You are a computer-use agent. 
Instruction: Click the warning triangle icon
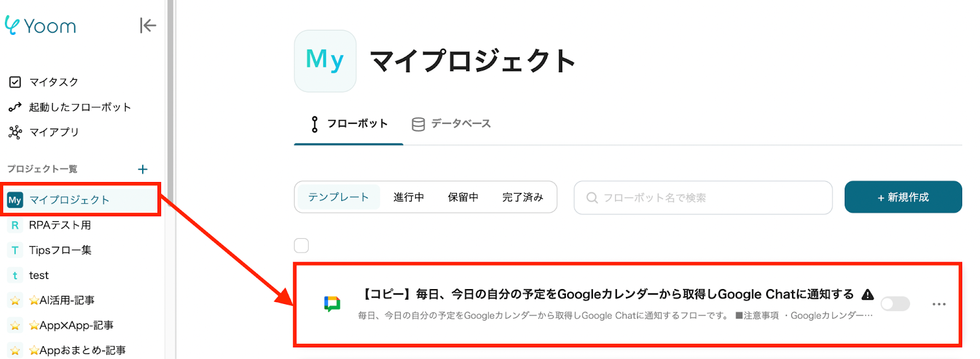867,295
